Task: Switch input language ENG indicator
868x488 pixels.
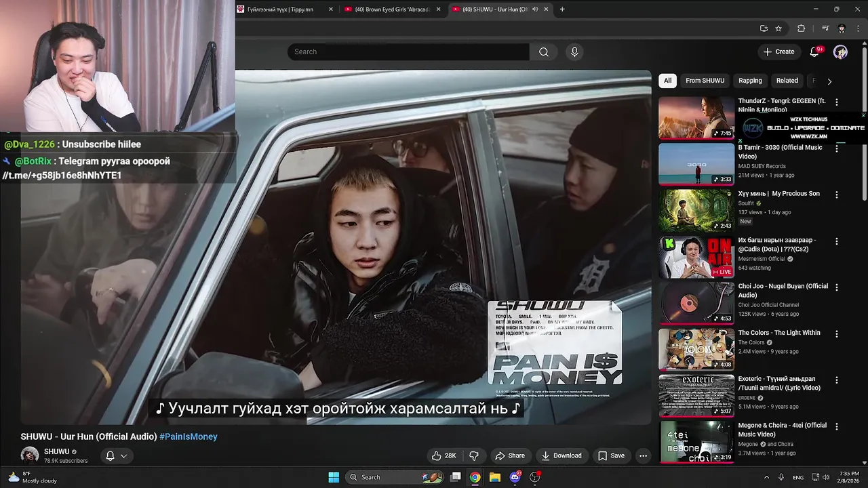Action: 798,477
